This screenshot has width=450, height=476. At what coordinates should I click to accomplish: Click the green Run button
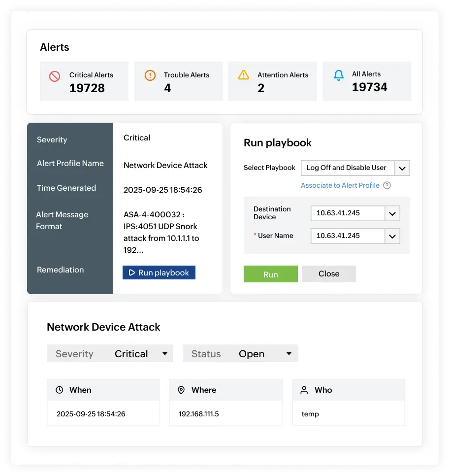[x=270, y=274]
